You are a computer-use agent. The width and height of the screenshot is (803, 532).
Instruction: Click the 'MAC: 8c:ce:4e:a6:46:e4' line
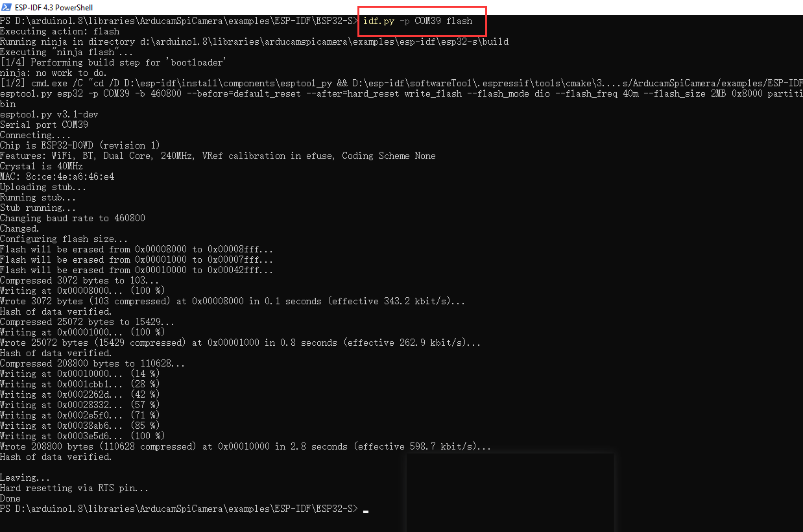tap(57, 176)
